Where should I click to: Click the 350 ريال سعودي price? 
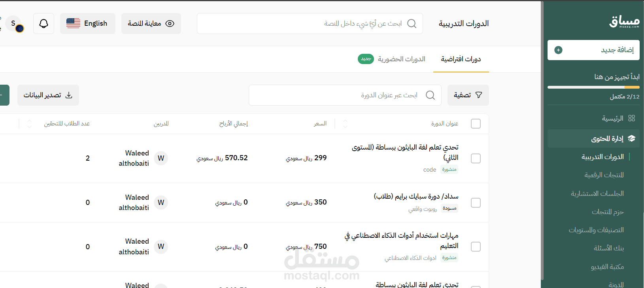coord(306,202)
